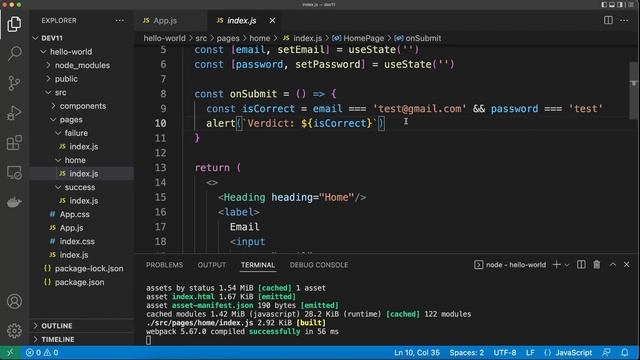
Task: Open errors and warnings count in status bar
Action: 42,353
